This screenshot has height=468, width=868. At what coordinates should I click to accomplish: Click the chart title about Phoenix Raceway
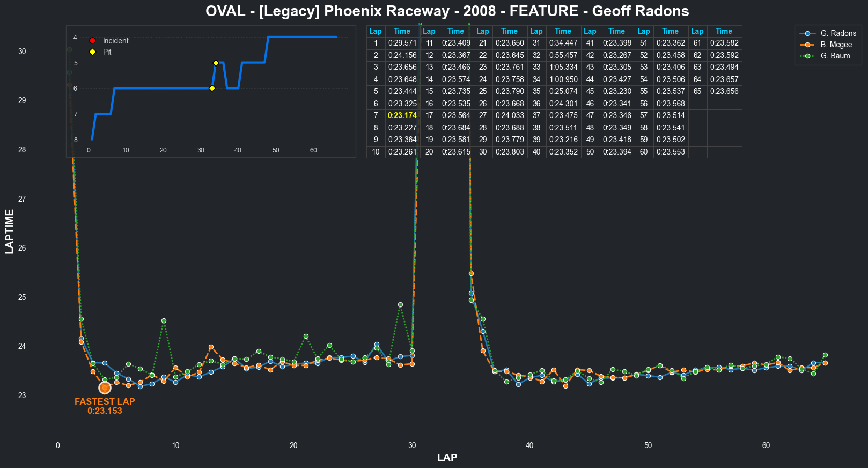(447, 11)
